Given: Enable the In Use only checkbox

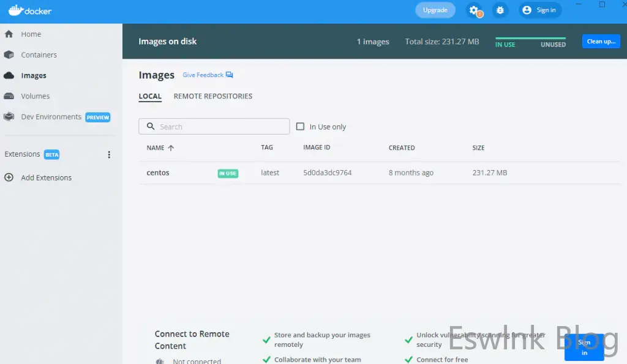Looking at the screenshot, I should (x=300, y=127).
